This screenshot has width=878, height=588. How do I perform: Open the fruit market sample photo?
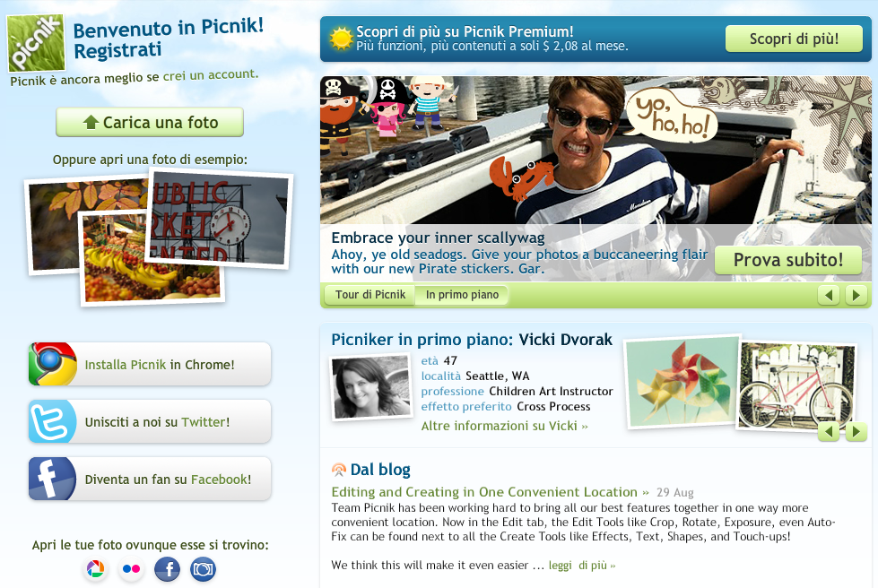(x=151, y=258)
